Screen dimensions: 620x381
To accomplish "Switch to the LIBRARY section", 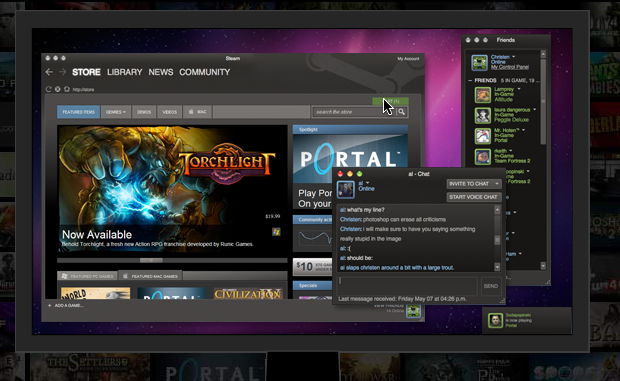I will (x=125, y=72).
